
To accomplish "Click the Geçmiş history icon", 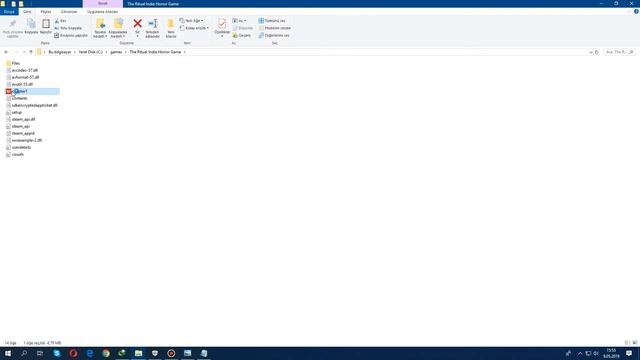I will coord(242,36).
